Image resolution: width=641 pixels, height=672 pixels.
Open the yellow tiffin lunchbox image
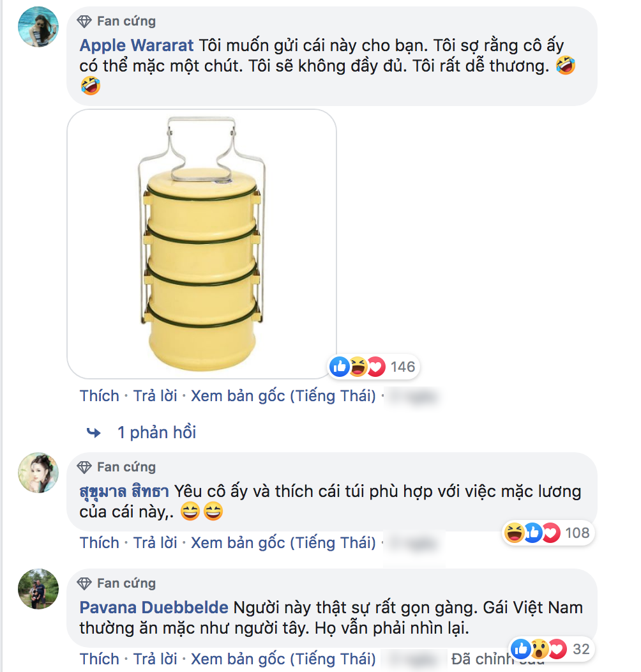(x=201, y=244)
